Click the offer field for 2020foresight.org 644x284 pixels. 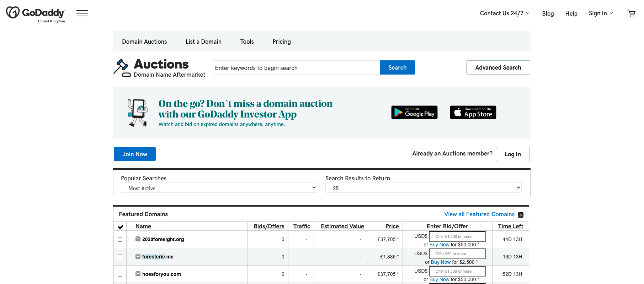[x=457, y=236]
